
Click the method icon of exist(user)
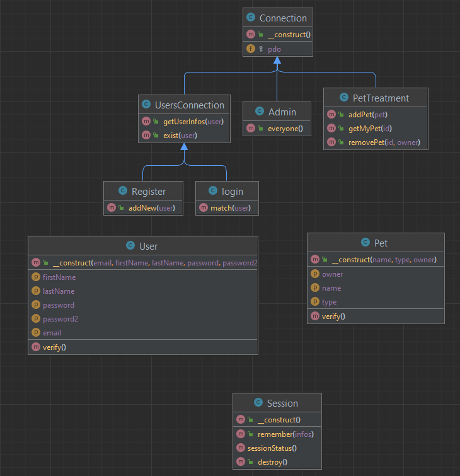pyautogui.click(x=146, y=135)
